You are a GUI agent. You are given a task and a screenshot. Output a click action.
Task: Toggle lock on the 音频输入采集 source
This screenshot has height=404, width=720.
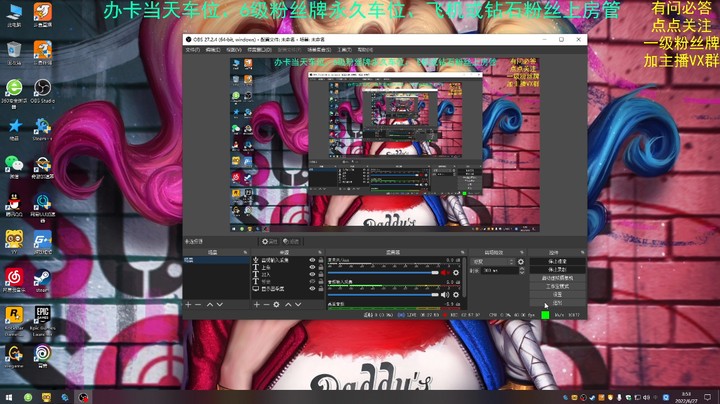pos(321,260)
